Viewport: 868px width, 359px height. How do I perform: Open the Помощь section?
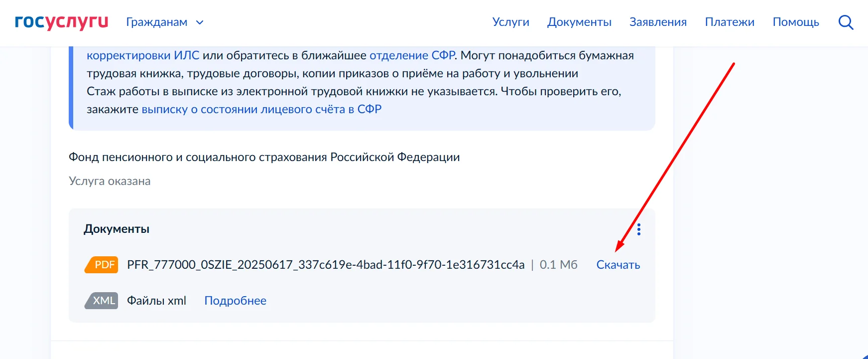pyautogui.click(x=796, y=22)
